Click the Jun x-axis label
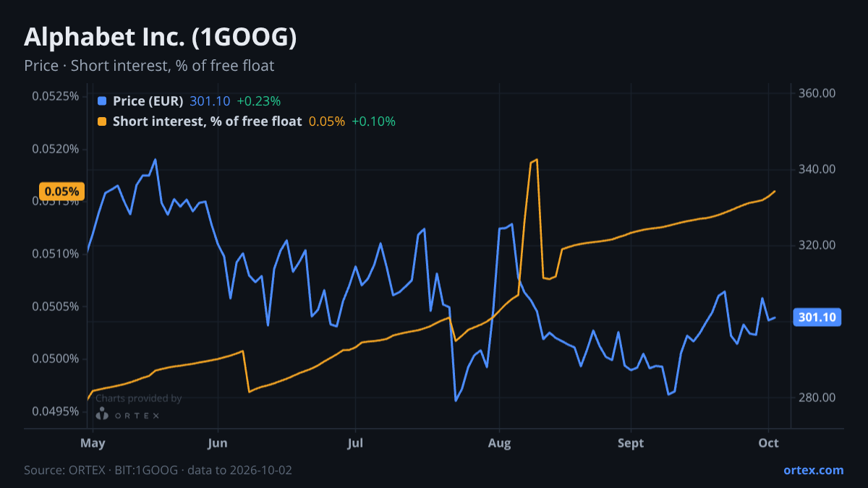This screenshot has height=488, width=868. click(x=217, y=442)
